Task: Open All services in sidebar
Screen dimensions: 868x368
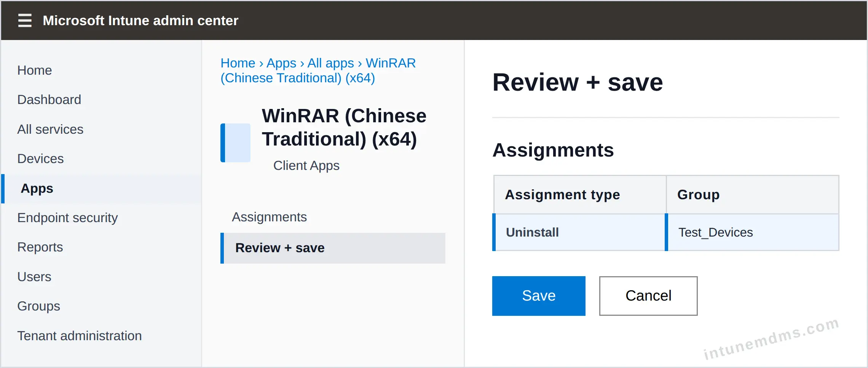Action: (x=50, y=130)
